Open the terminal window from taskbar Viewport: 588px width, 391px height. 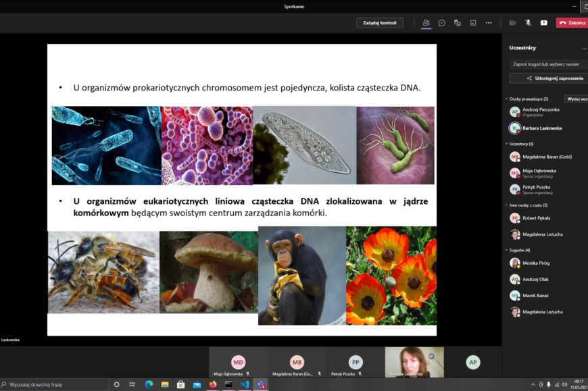[228, 385]
